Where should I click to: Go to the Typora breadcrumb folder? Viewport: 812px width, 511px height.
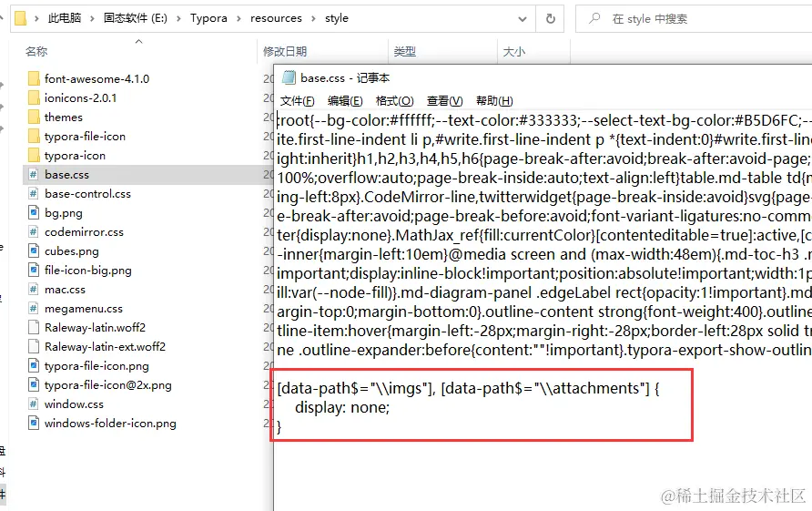208,18
